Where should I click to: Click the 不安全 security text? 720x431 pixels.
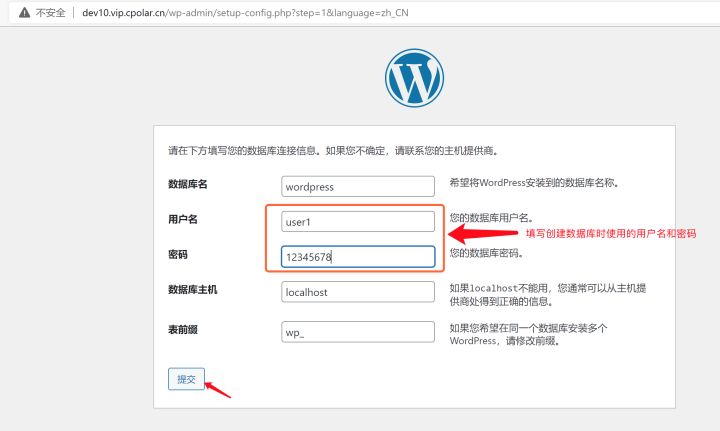pos(51,13)
